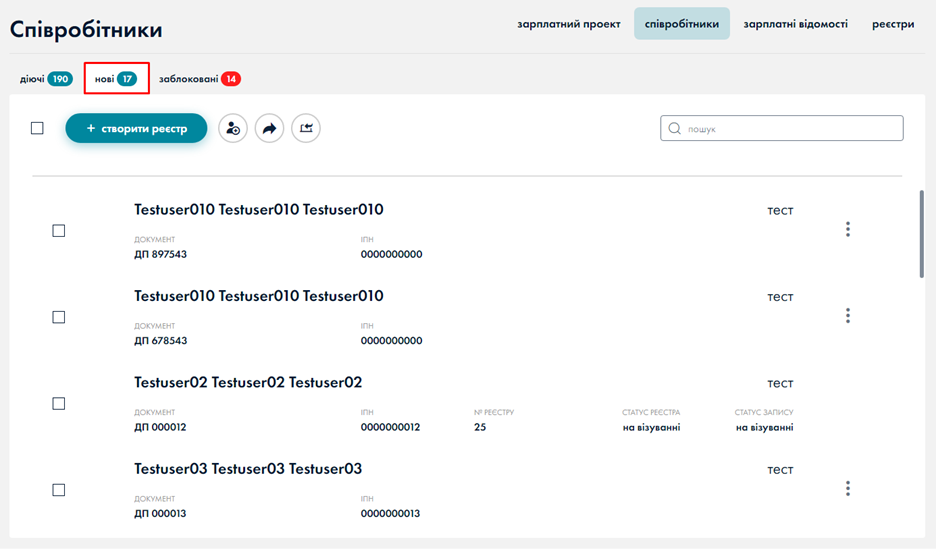Click the add employee icon
Viewport: 936px width, 549px height.
pyautogui.click(x=233, y=128)
